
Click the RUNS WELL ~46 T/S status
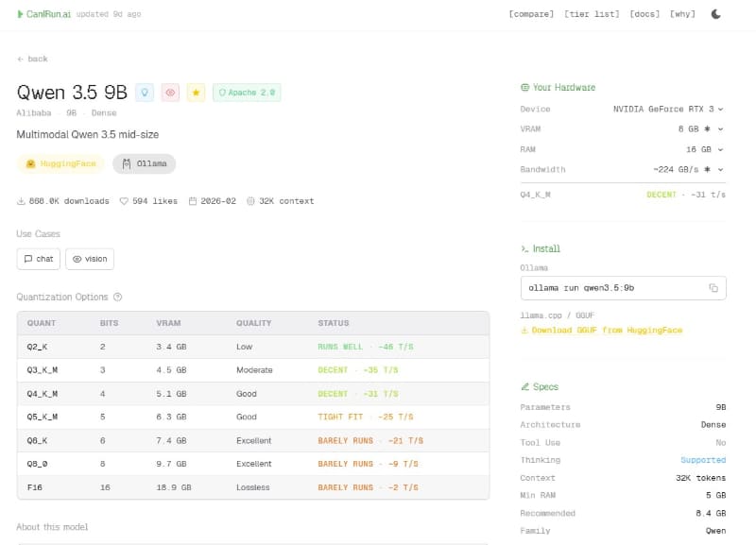366,347
